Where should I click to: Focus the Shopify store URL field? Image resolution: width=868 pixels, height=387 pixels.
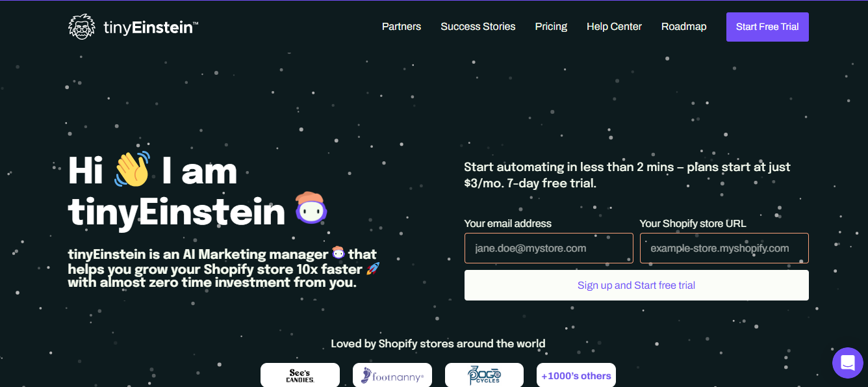click(x=724, y=248)
